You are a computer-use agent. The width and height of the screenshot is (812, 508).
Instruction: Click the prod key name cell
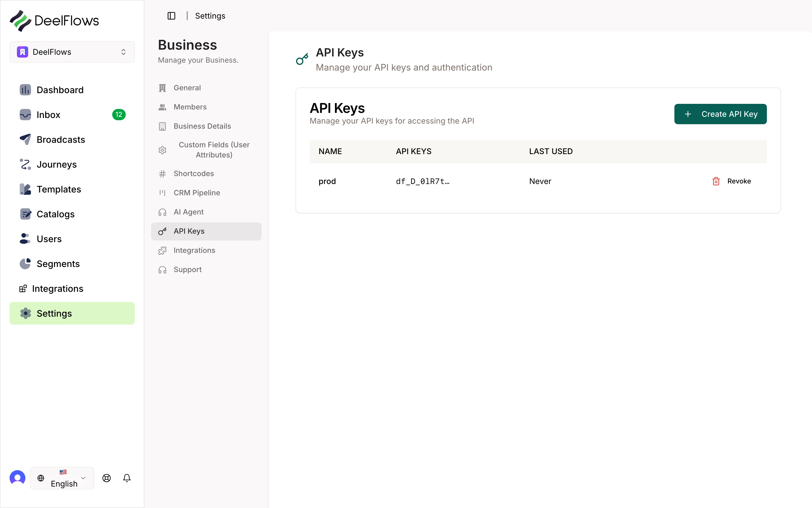[x=327, y=181]
